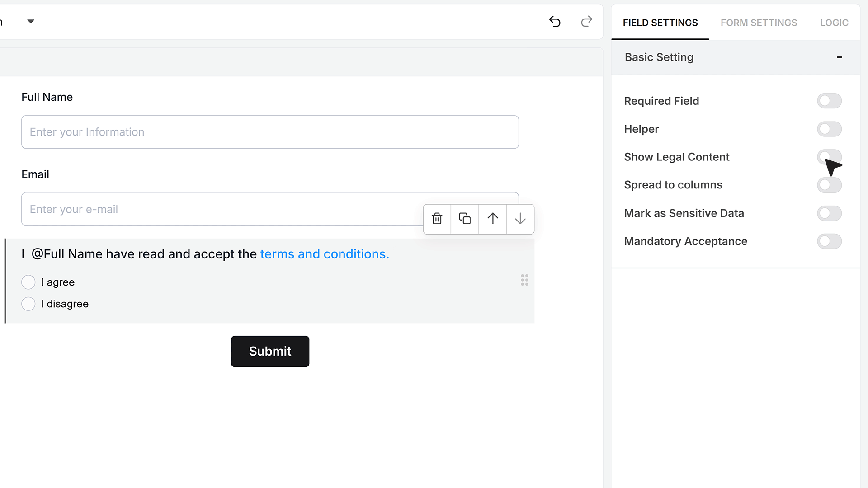Turn on the Helper toggle
The height and width of the screenshot is (488, 868).
[829, 129]
